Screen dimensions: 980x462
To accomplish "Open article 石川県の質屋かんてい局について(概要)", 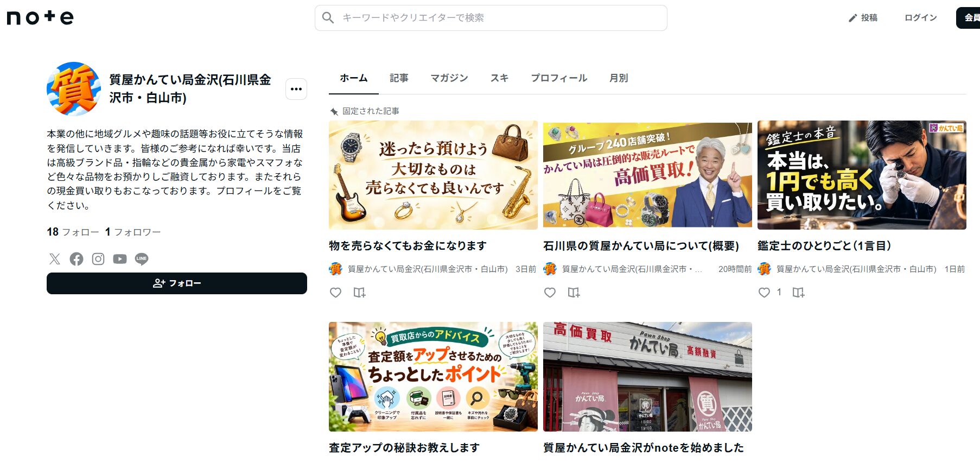I will 641,246.
